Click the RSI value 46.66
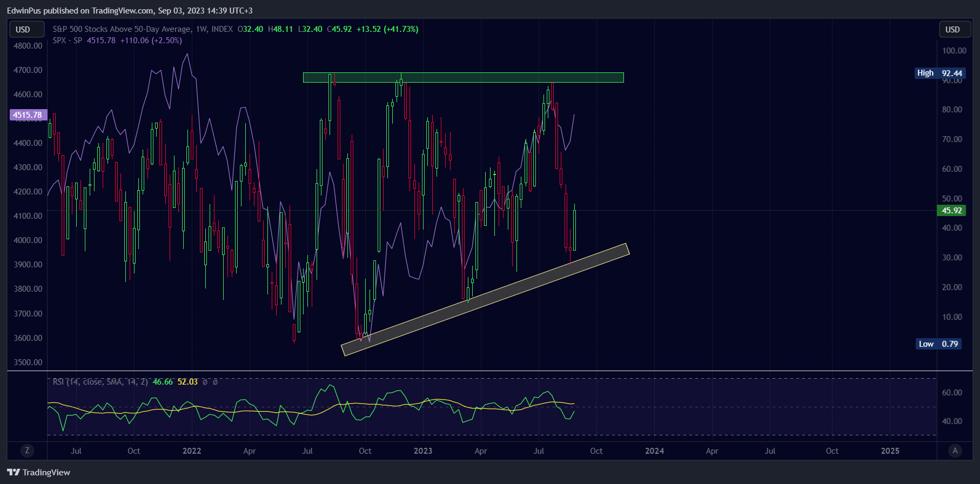Viewport: 980px width, 484px height. [x=163, y=382]
